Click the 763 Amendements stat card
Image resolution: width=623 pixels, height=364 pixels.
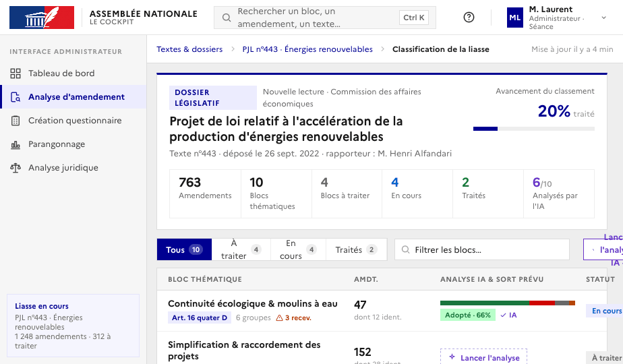[205, 193]
